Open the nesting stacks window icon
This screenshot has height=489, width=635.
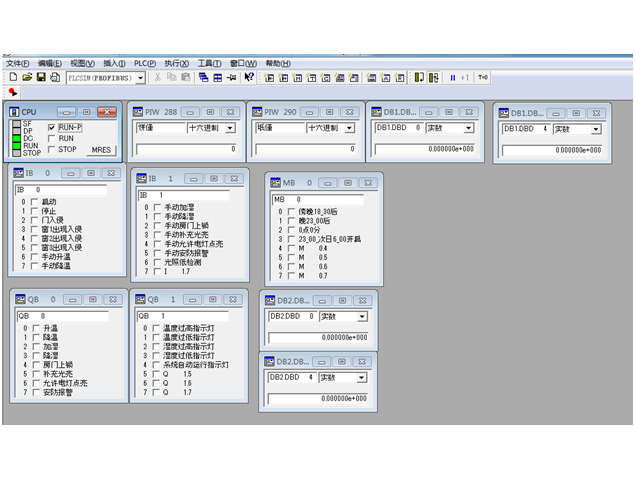[x=371, y=77]
